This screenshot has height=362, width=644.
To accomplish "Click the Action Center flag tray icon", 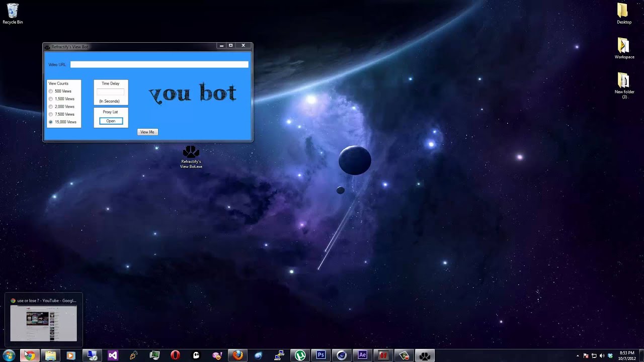I will pyautogui.click(x=586, y=355).
